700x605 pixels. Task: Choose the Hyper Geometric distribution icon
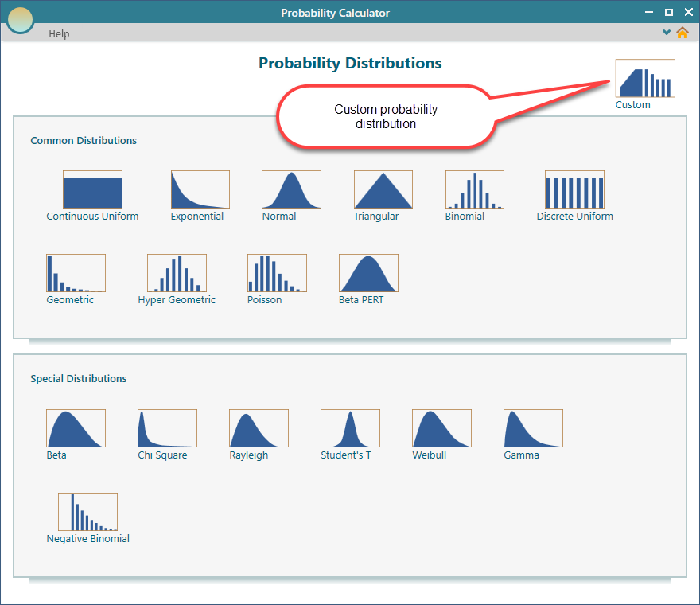[177, 273]
